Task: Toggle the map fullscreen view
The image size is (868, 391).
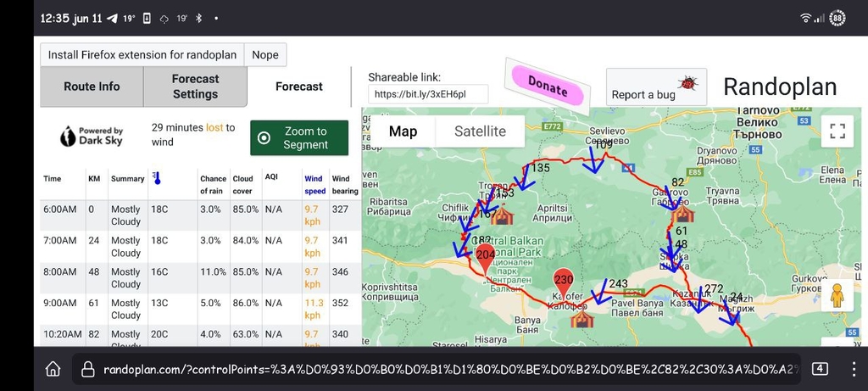Action: pos(837,131)
